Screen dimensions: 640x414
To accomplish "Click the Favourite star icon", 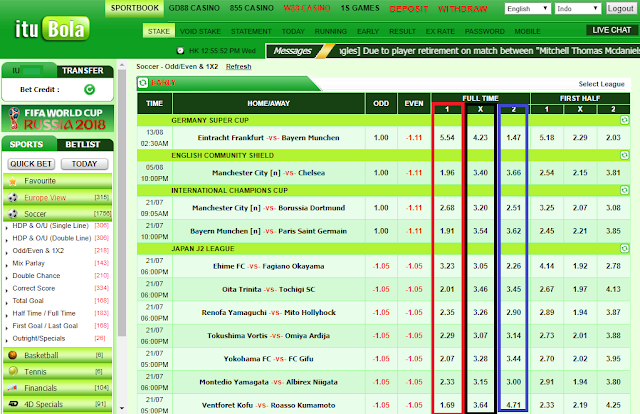I will tap(13, 181).
